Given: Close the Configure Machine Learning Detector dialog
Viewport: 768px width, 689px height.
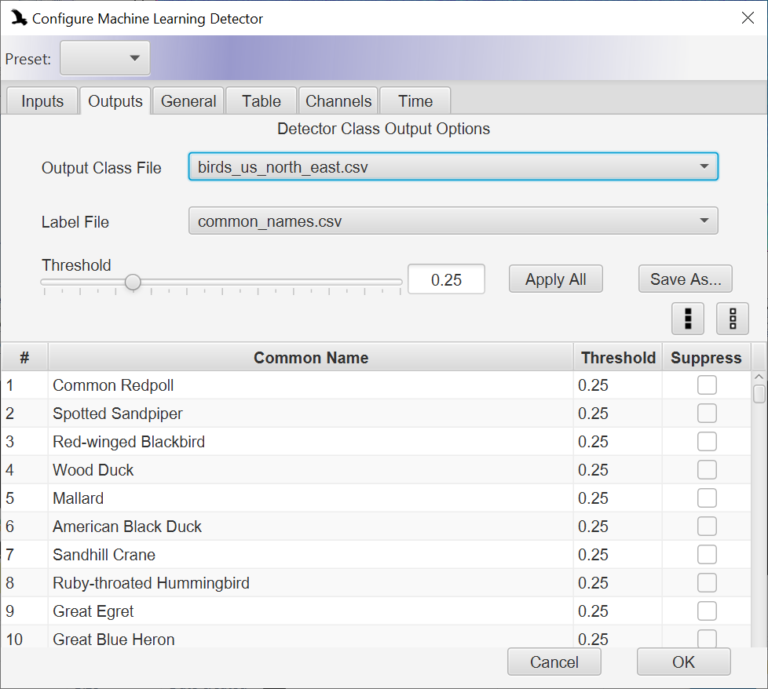Looking at the screenshot, I should point(747,18).
